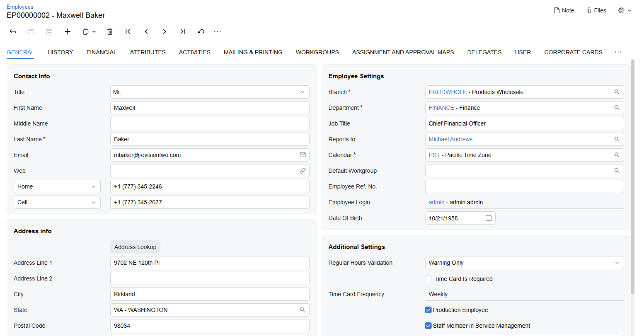644x336 pixels.
Task: Enable the Time Card Is Required checkbox
Action: coord(428,279)
